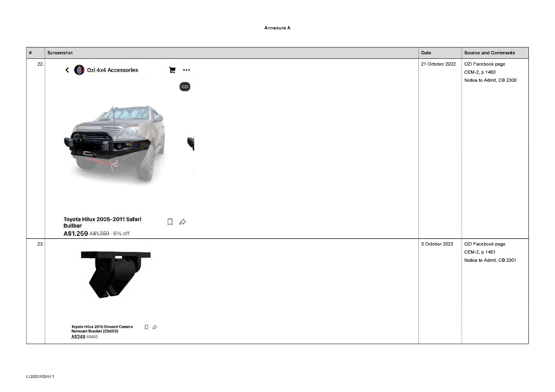Open the Ozi 4x4 Accessories profile avatar

79,70
